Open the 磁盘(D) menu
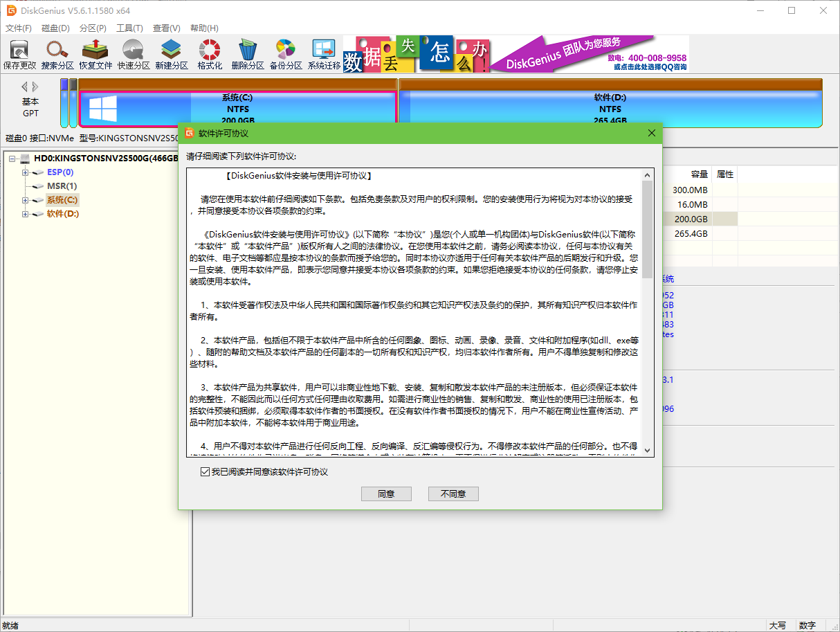This screenshot has width=840, height=632. [55, 28]
